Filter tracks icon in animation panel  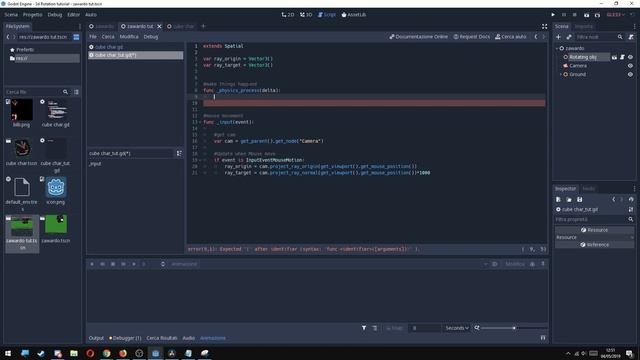364,328
